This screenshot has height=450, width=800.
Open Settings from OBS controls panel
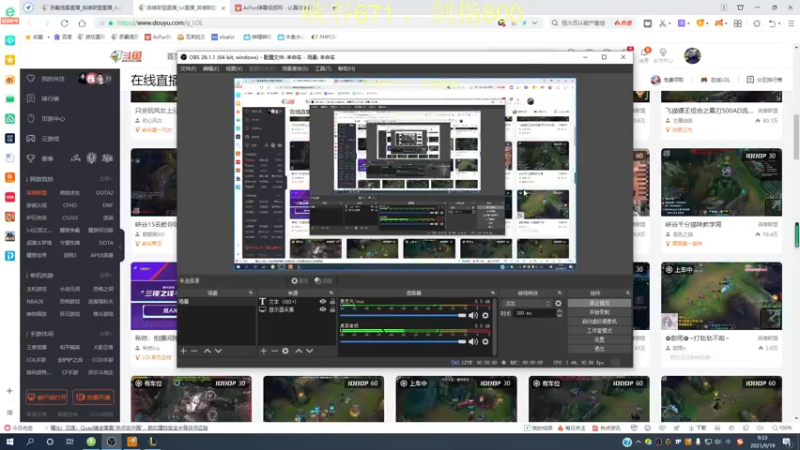(599, 340)
